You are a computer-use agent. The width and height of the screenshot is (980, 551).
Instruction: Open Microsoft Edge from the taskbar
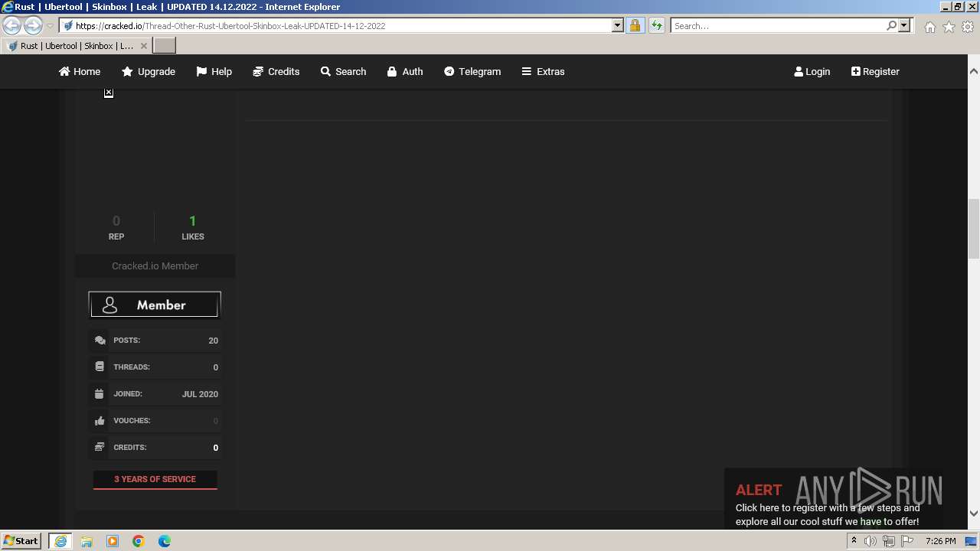(x=165, y=541)
